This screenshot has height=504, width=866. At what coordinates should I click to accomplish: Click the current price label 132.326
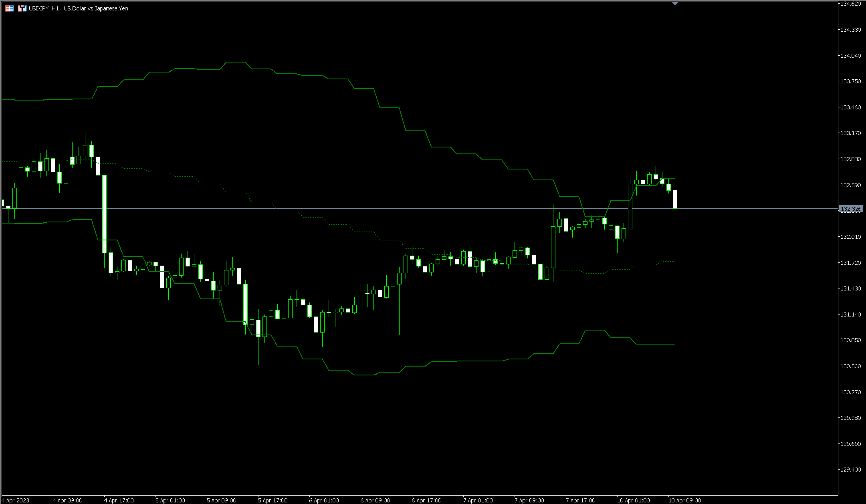point(850,209)
